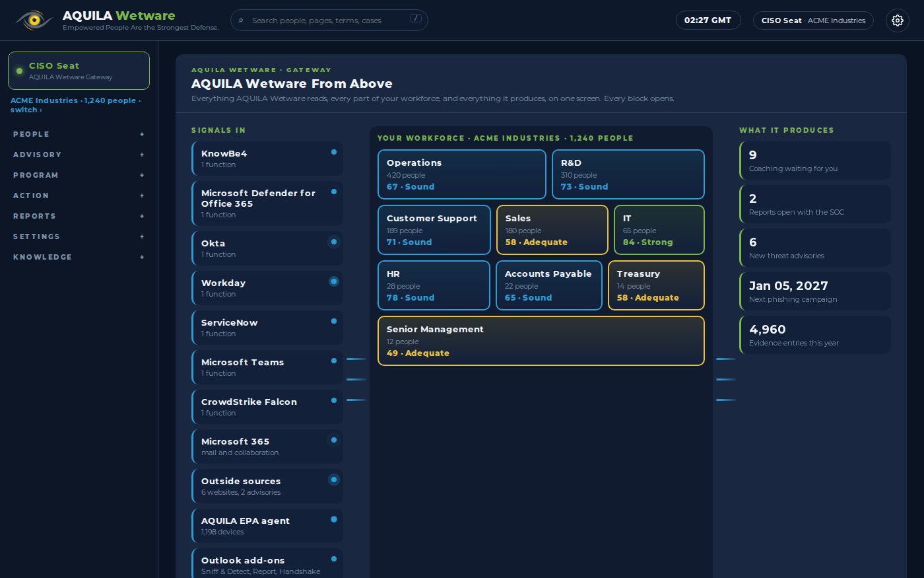
Task: Open the ServiceNow signal card
Action: pyautogui.click(x=267, y=328)
